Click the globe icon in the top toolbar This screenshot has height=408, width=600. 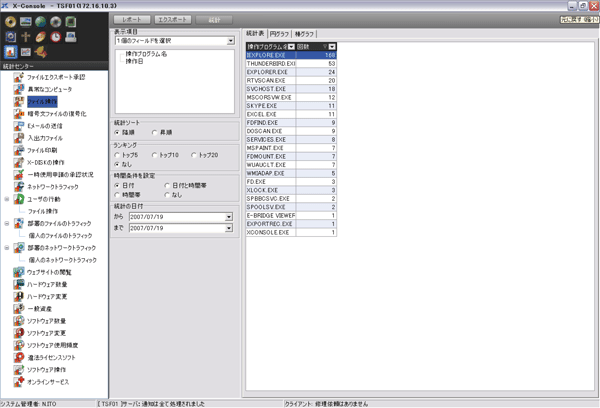(41, 22)
